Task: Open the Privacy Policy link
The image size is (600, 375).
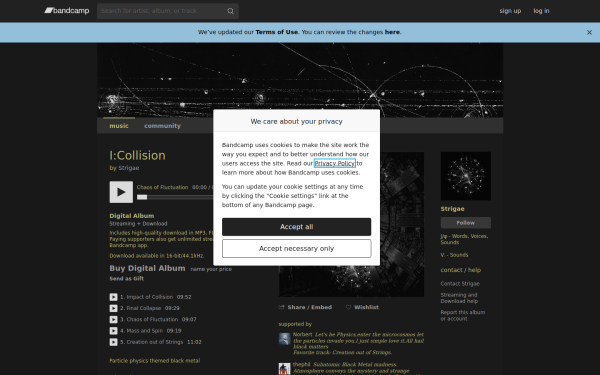Action: coord(335,163)
